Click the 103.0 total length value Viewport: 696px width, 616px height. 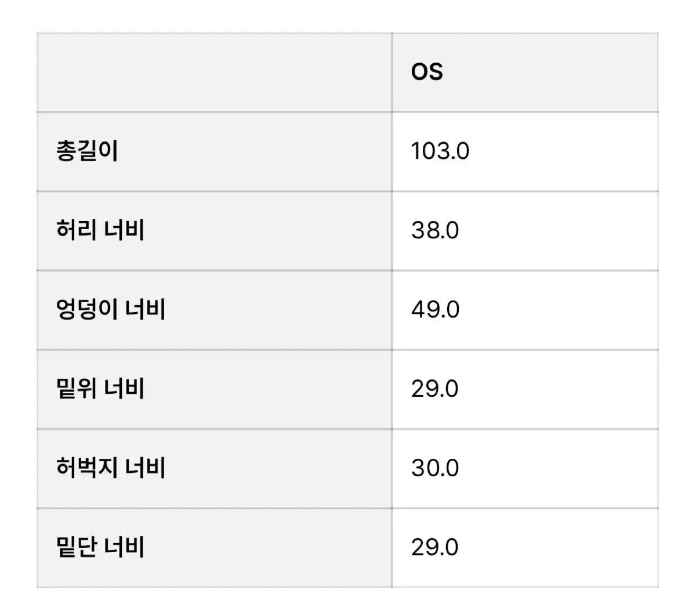click(440, 151)
